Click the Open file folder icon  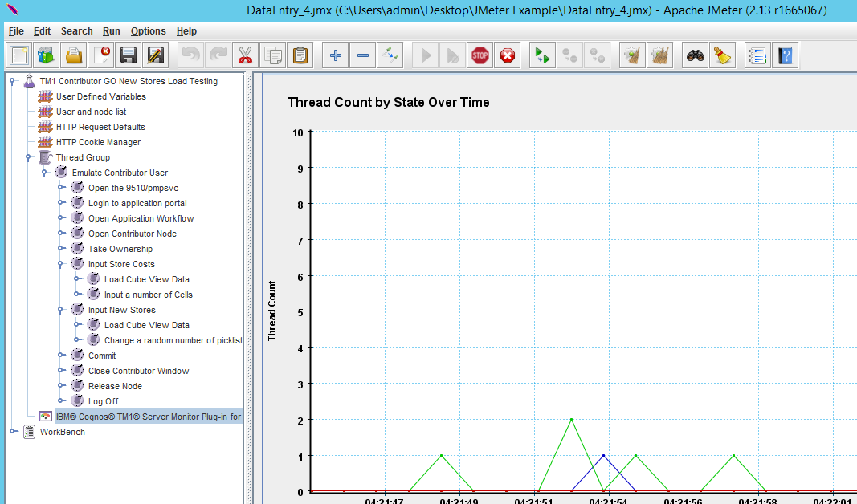tap(74, 55)
